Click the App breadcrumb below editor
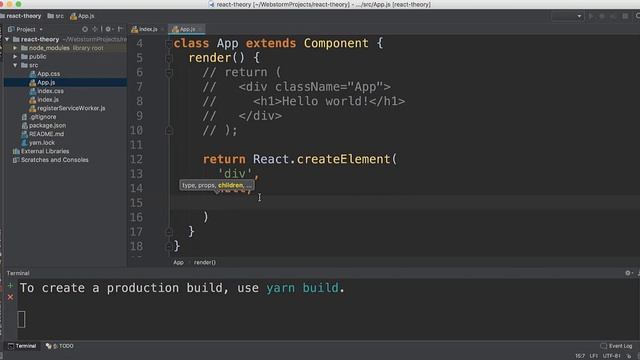The image size is (640, 360). pyautogui.click(x=178, y=262)
